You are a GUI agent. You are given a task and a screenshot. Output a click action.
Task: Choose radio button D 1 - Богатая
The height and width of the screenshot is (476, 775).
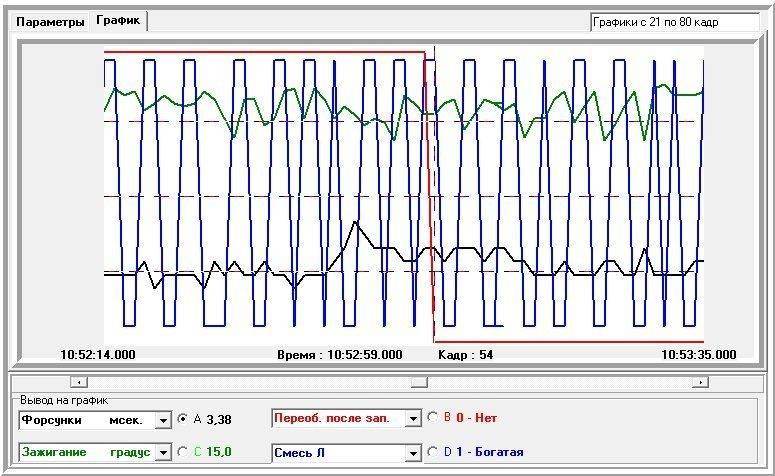pos(432,452)
